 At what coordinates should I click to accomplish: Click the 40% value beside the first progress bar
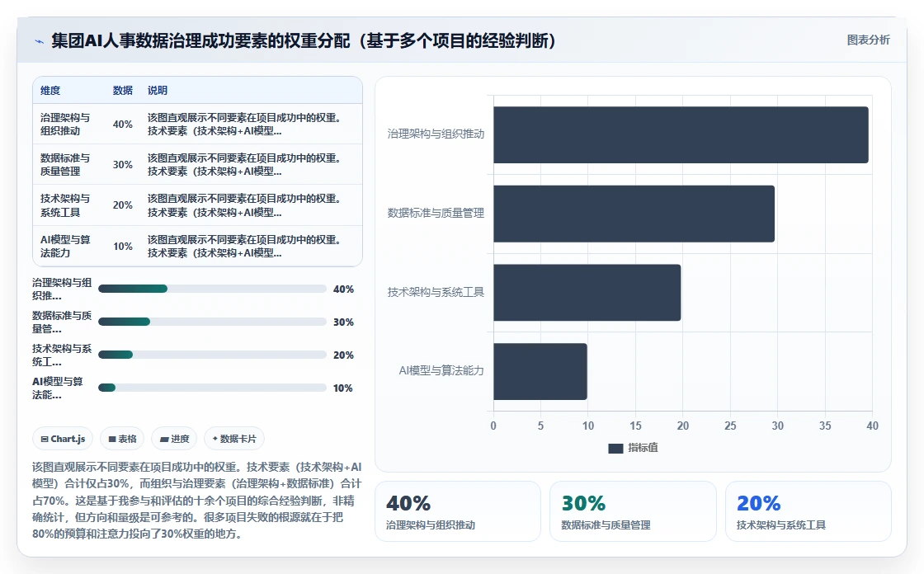343,289
